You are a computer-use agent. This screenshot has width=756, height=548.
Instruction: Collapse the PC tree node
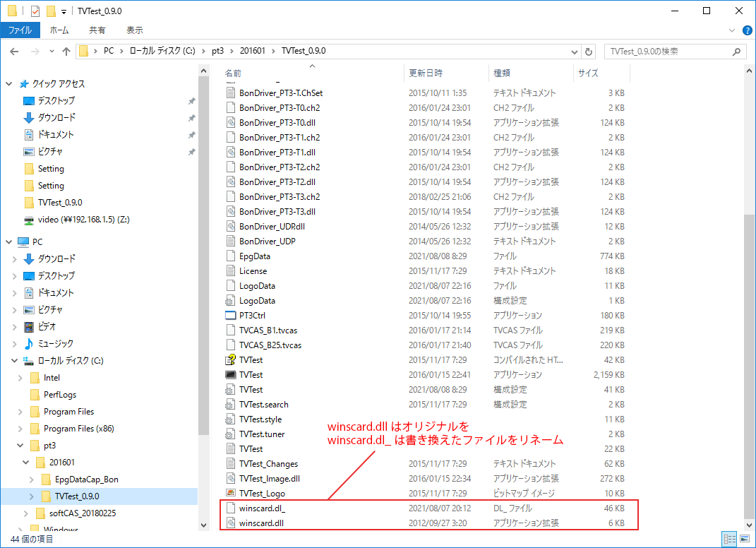click(x=8, y=242)
